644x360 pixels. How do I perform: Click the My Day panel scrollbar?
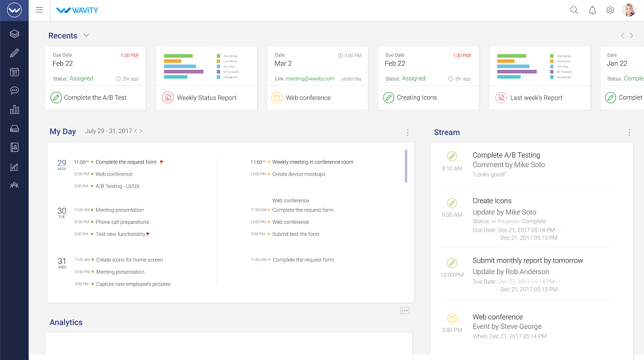click(x=406, y=166)
